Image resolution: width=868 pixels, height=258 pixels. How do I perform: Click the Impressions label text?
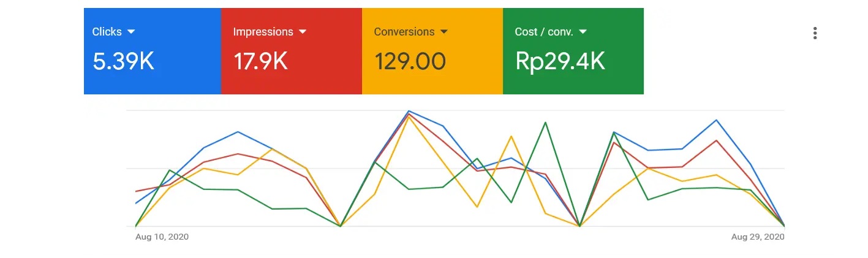click(263, 32)
